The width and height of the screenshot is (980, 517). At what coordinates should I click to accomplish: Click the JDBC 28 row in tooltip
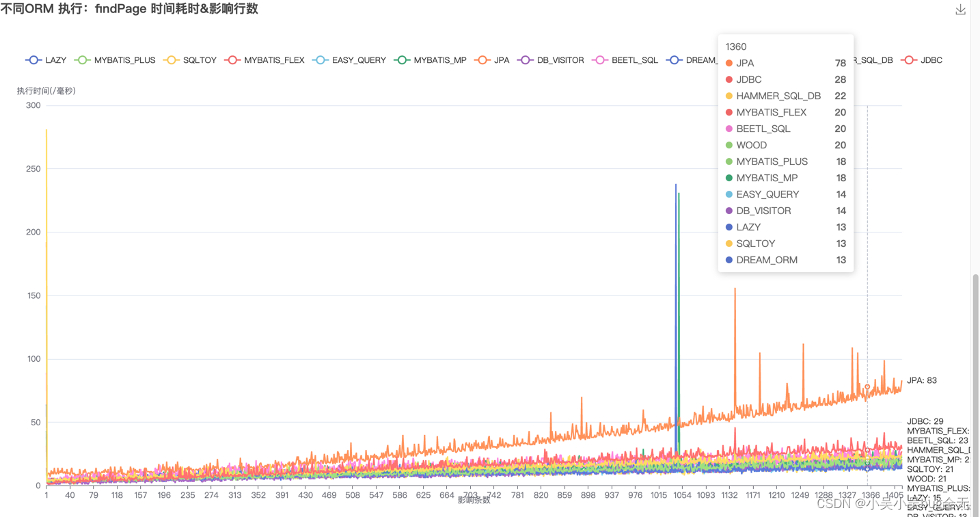pos(786,79)
